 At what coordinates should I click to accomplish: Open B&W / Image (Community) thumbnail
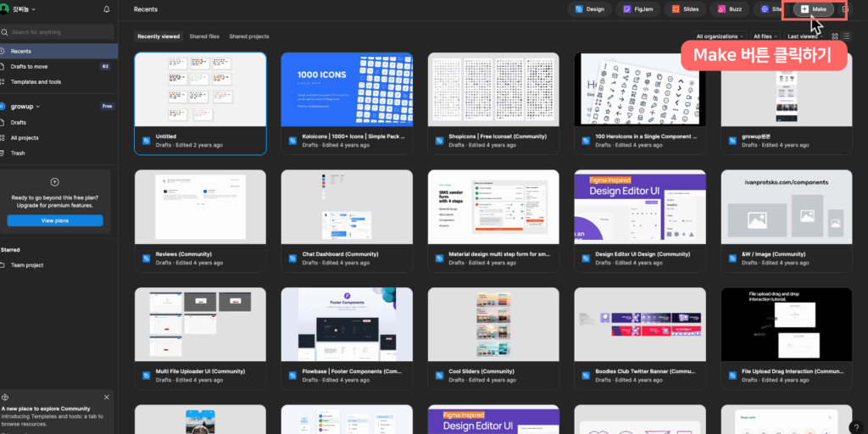(787, 207)
